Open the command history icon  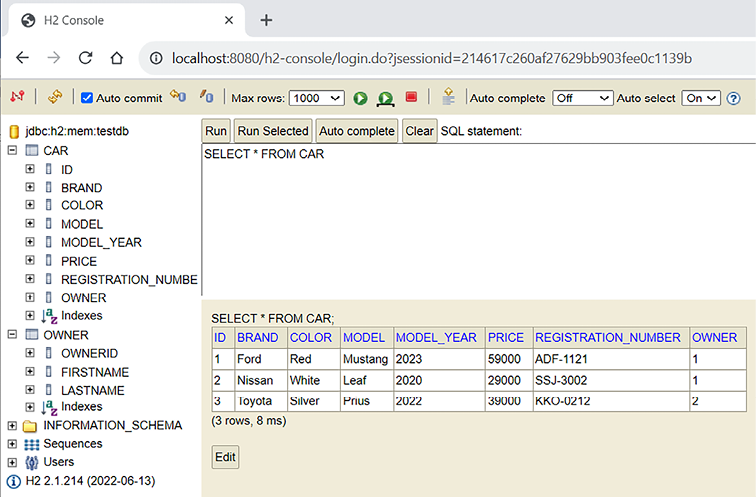pyautogui.click(x=448, y=97)
